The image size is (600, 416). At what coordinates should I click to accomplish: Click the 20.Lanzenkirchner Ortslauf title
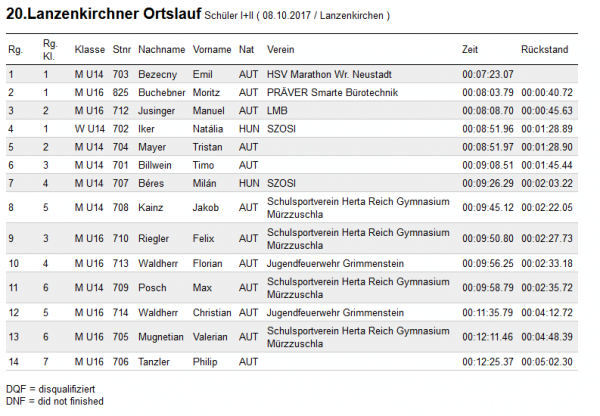point(103,14)
